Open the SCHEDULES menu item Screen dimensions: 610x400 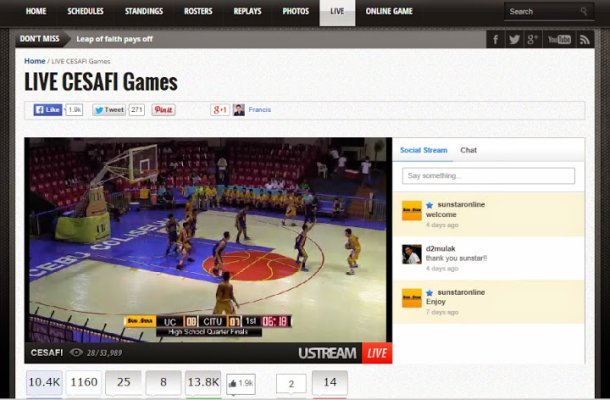[85, 11]
